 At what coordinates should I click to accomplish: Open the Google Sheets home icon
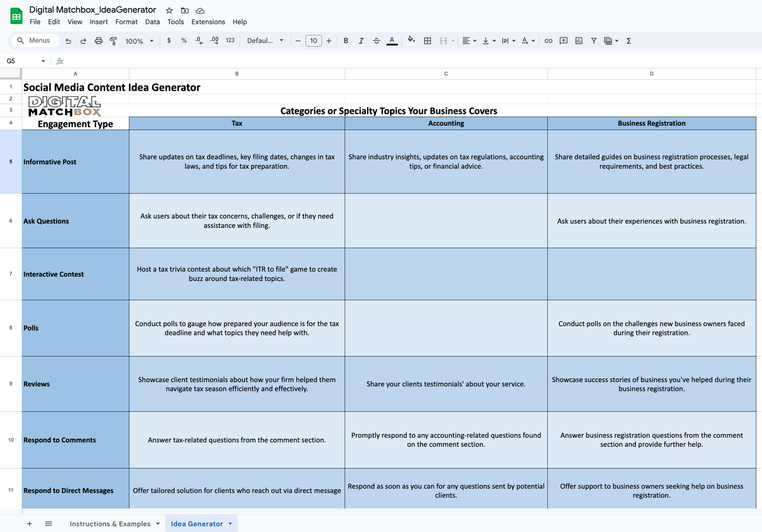pos(16,16)
